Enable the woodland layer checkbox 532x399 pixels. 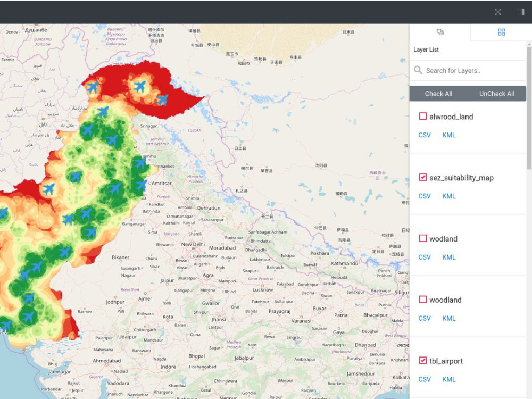click(x=423, y=300)
